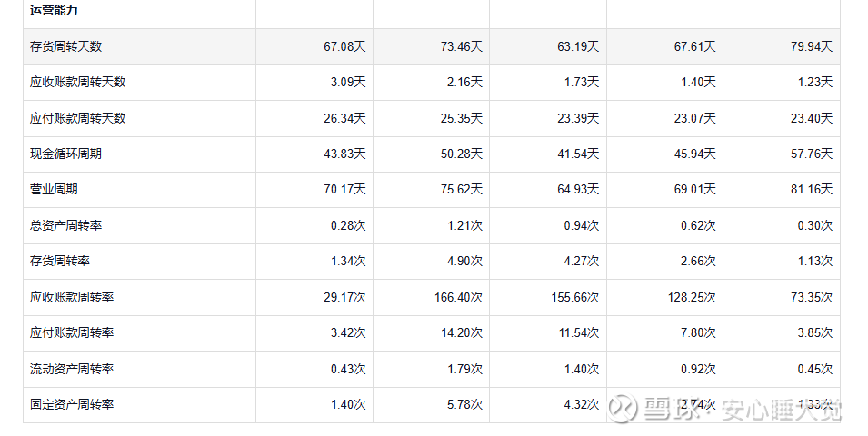Click the 安心睡大觉 watermark text

[782, 410]
